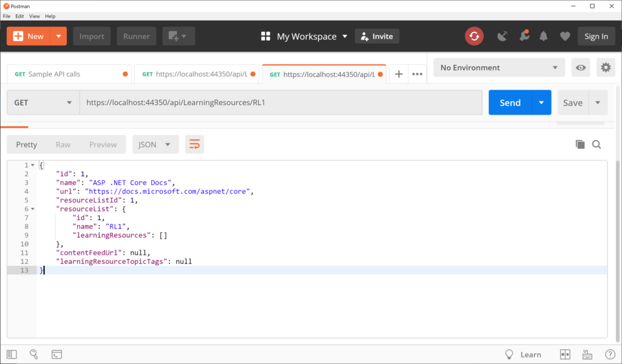Image resolution: width=622 pixels, height=364 pixels.
Task: Click the docs.microsoft.com URL value
Action: [168, 191]
